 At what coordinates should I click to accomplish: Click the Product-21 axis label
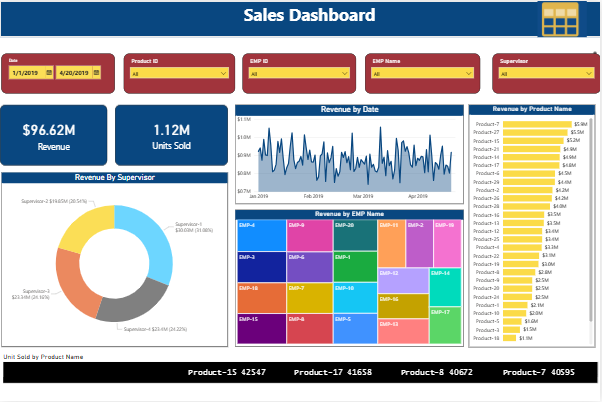coord(486,149)
